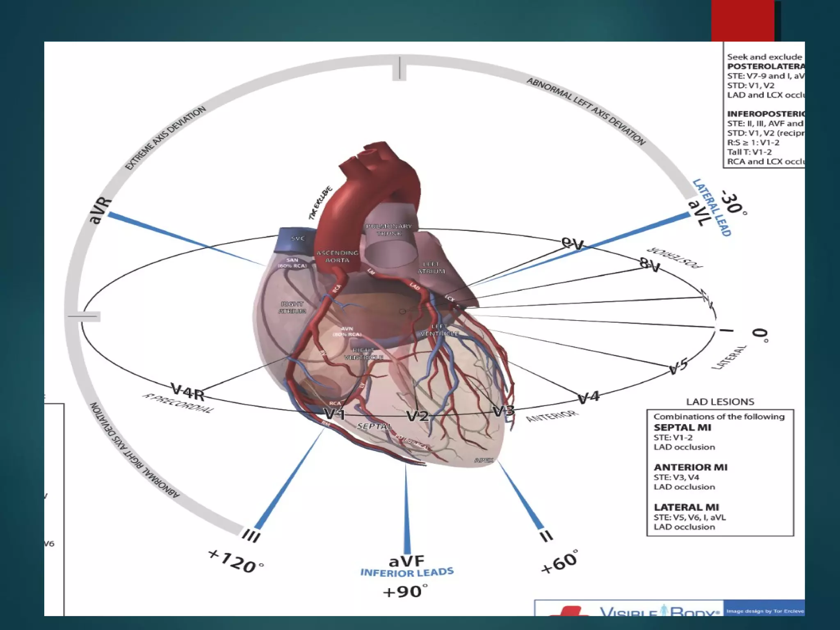Click the pulmonary trunk label on heart
The height and width of the screenshot is (630, 840).
pyautogui.click(x=388, y=230)
